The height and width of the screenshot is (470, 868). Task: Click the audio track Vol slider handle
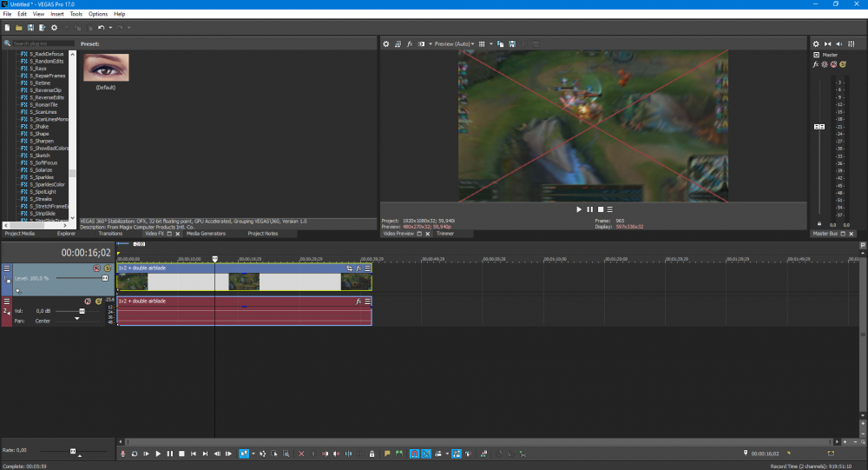tap(82, 310)
